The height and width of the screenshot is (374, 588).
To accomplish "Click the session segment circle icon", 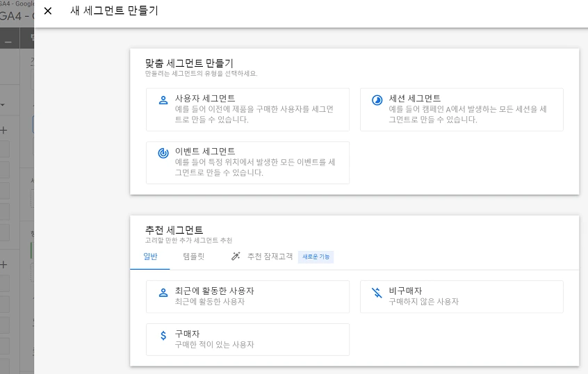I will click(x=377, y=100).
